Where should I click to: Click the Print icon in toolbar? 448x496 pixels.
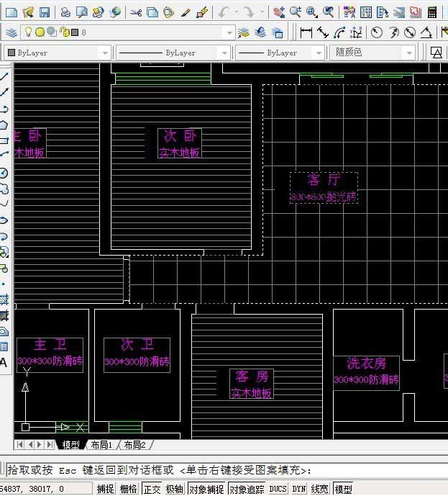[x=65, y=12]
